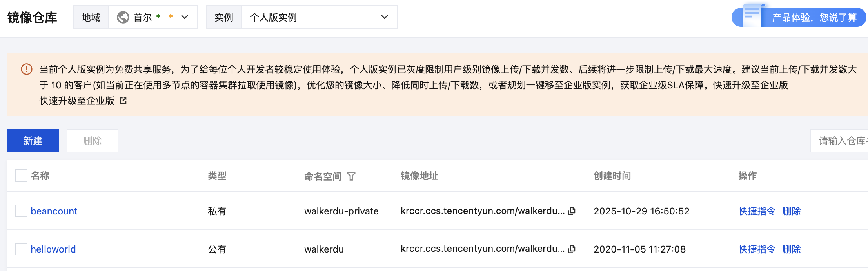Click the warning icon in the notice banner

(x=27, y=70)
